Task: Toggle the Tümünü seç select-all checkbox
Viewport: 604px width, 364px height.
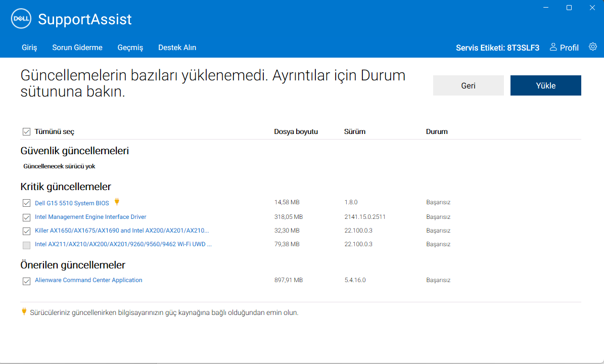Action: click(x=26, y=131)
